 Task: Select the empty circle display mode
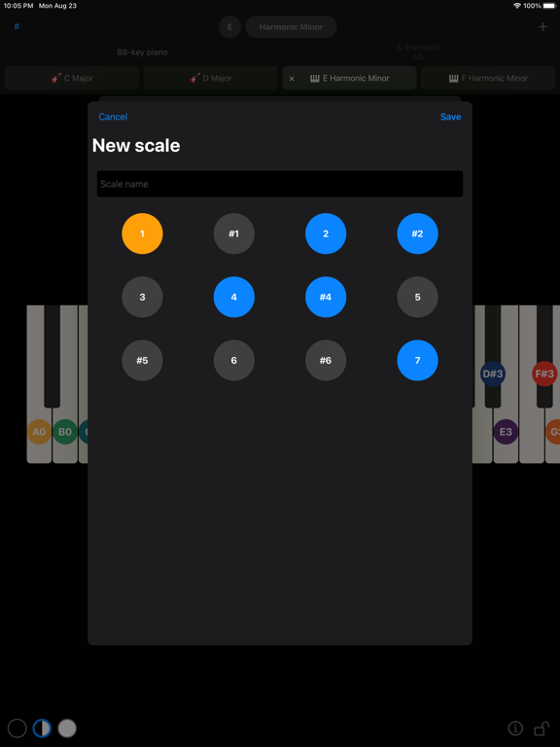click(17, 728)
